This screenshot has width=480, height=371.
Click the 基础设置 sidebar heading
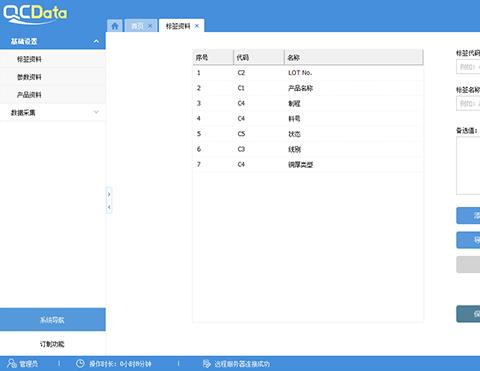point(24,41)
